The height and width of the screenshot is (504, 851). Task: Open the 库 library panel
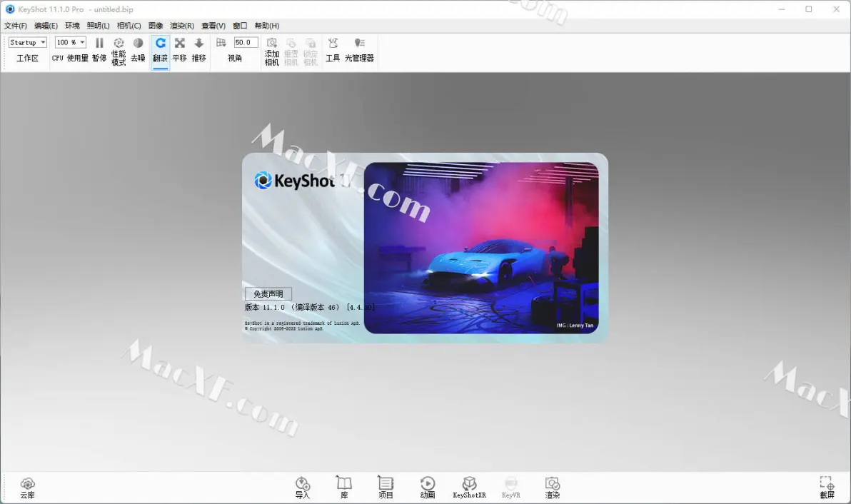click(x=344, y=488)
